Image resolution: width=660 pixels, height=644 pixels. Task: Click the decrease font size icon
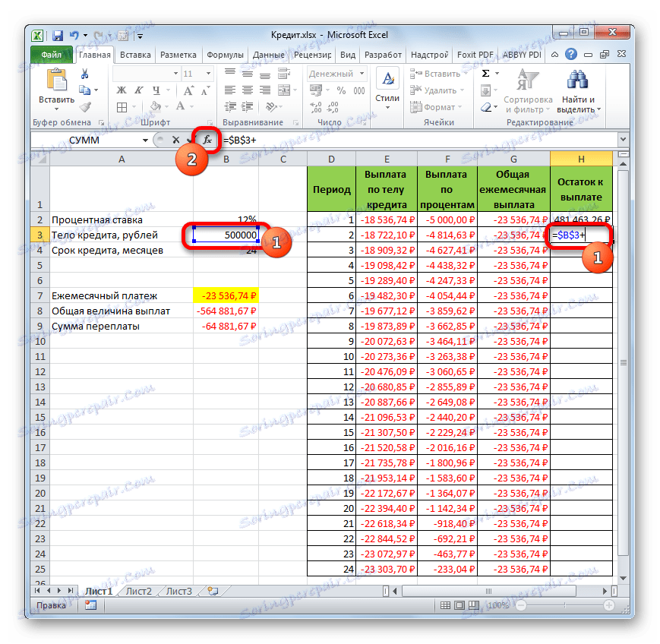point(205,90)
